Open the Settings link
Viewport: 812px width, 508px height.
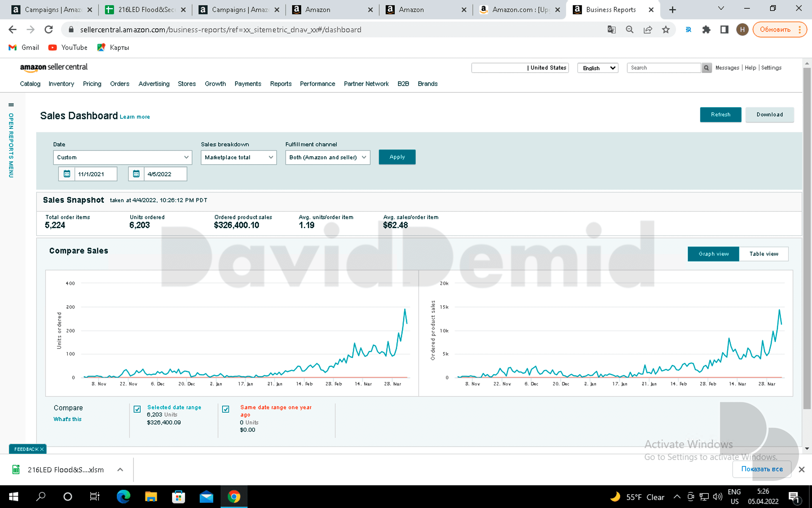click(771, 68)
